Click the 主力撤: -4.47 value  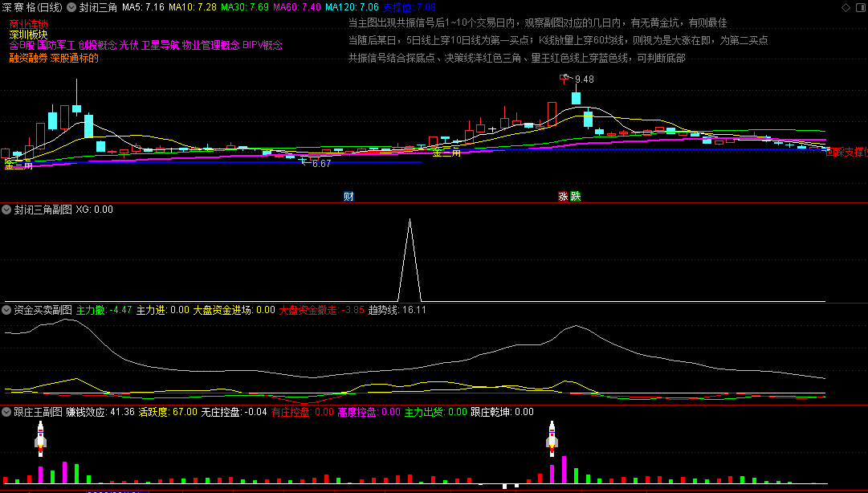(104, 310)
